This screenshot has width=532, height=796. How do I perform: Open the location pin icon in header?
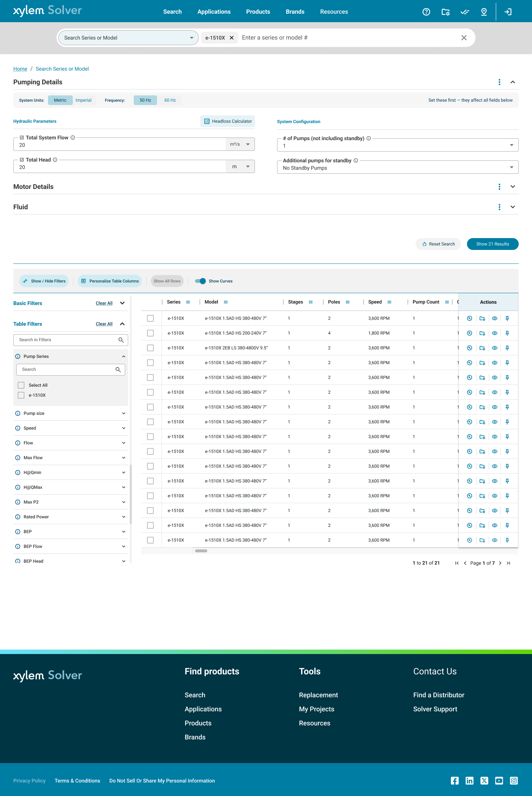coord(484,12)
